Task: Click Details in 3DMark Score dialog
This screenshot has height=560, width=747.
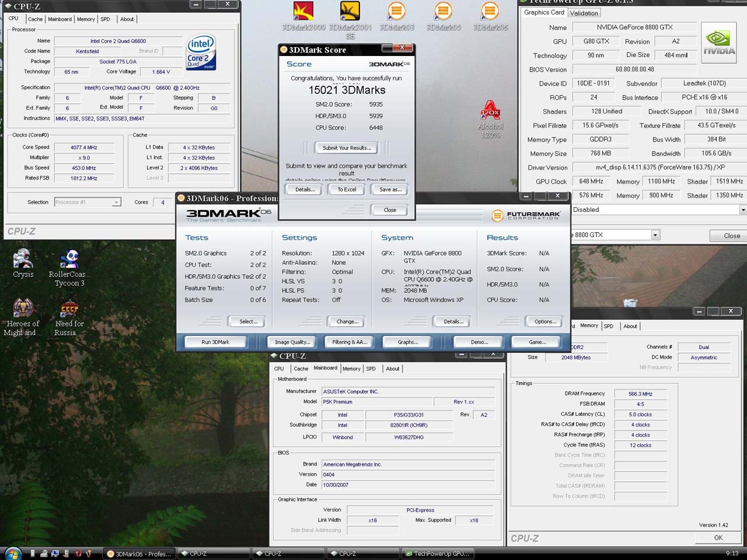Action: coord(305,190)
